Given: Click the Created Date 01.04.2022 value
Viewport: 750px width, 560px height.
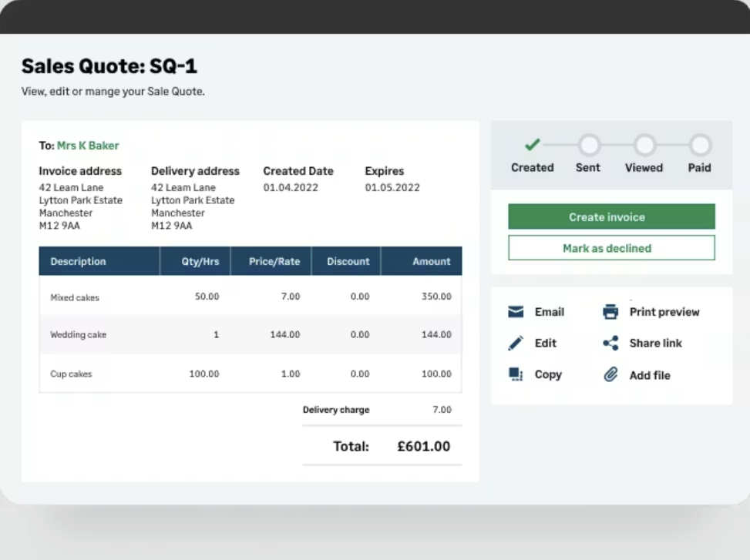Looking at the screenshot, I should (x=291, y=187).
